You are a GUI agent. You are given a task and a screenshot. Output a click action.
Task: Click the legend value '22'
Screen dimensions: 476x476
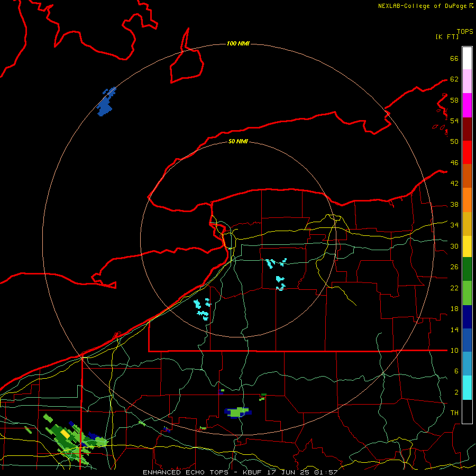coord(454,288)
